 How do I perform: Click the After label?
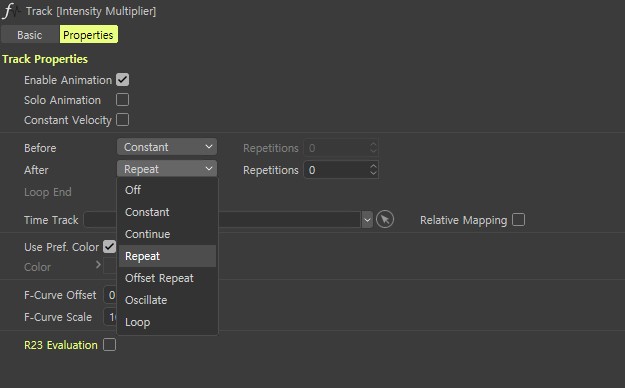click(x=36, y=170)
